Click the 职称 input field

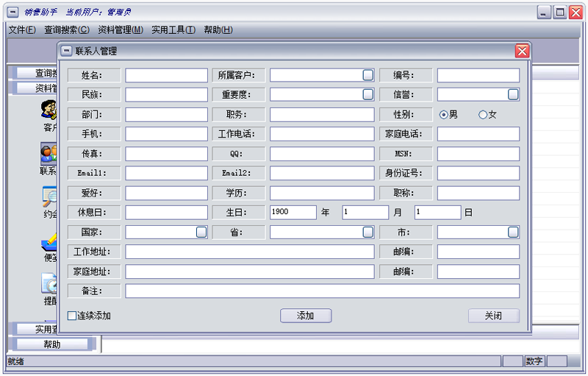point(478,193)
